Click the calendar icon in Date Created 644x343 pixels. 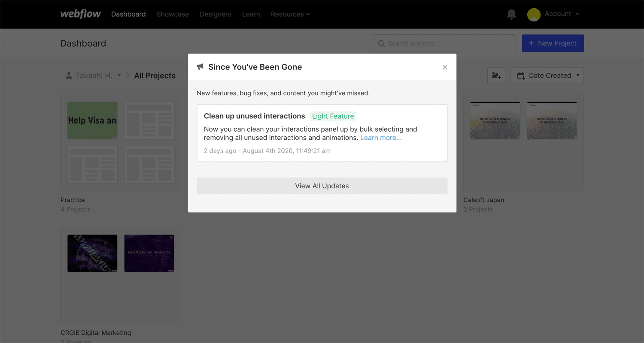[521, 75]
